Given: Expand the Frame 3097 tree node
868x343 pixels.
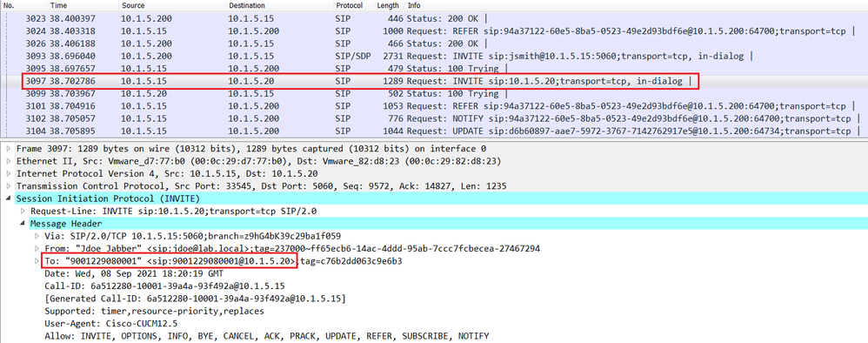Looking at the screenshot, I should click(9, 149).
